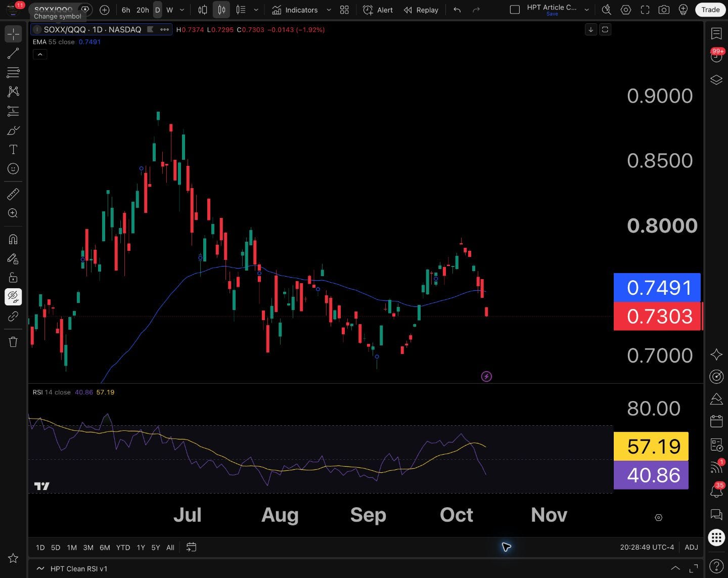The height and width of the screenshot is (578, 728).
Task: Toggle lock all drawing tools
Action: click(x=13, y=278)
